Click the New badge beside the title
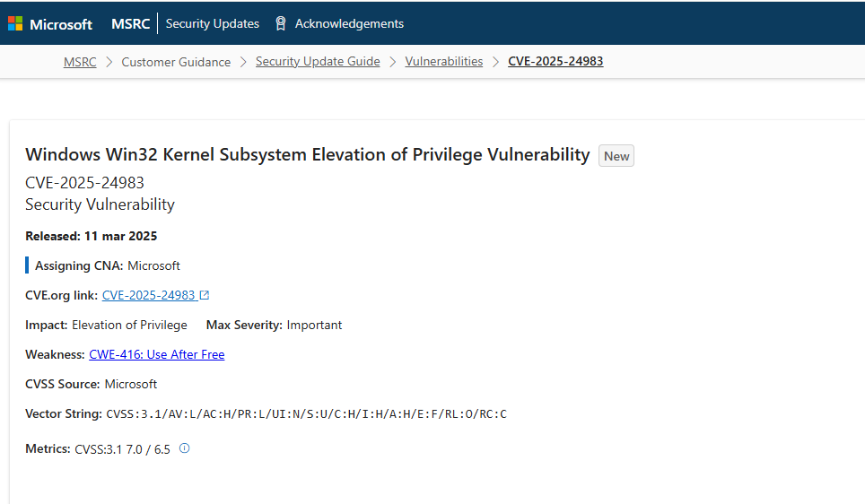 (x=616, y=156)
